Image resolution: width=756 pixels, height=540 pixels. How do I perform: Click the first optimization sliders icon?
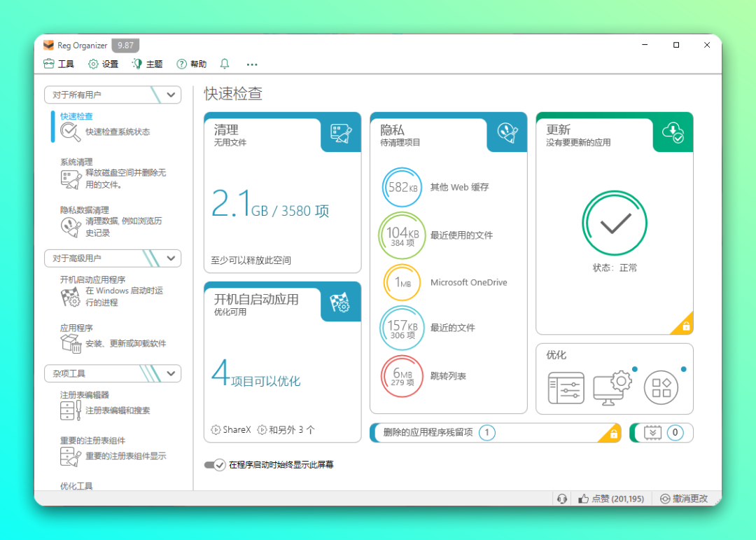566,387
